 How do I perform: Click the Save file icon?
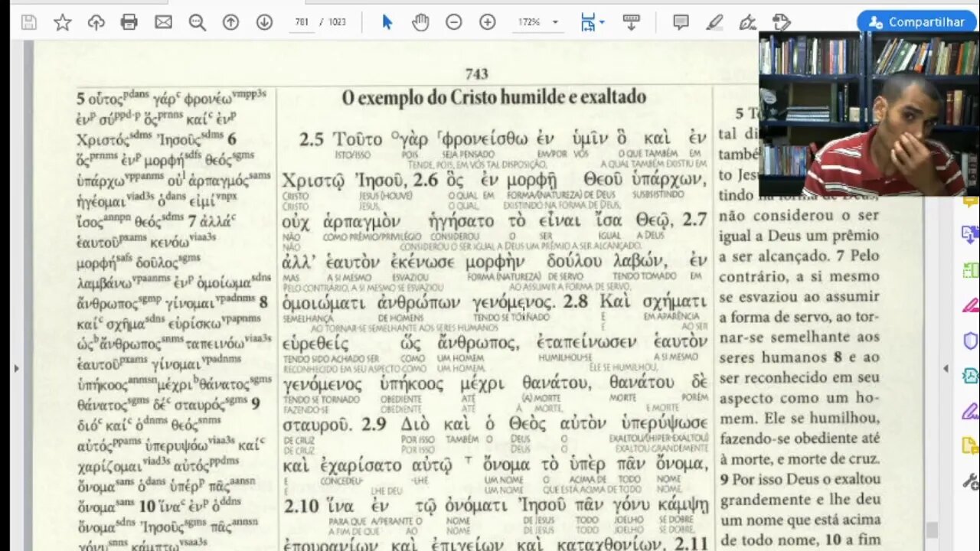(29, 22)
